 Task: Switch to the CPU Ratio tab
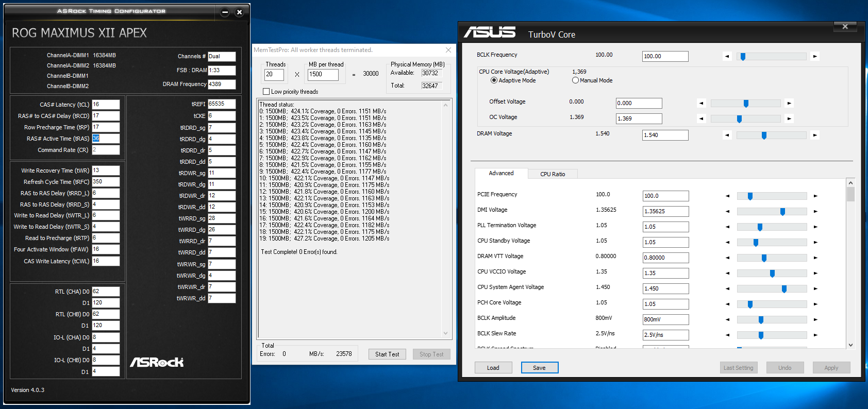point(553,174)
